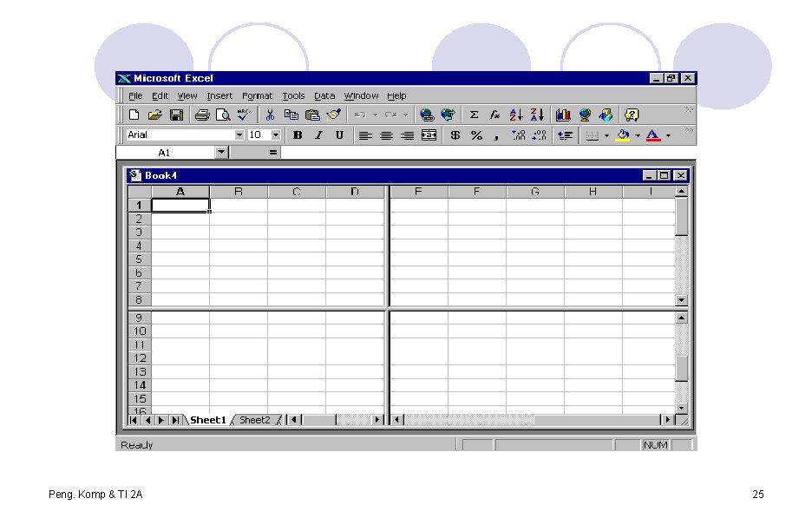The image size is (812, 531).
Task: Expand the Redo history dropdown arrow
Action: pos(405,115)
